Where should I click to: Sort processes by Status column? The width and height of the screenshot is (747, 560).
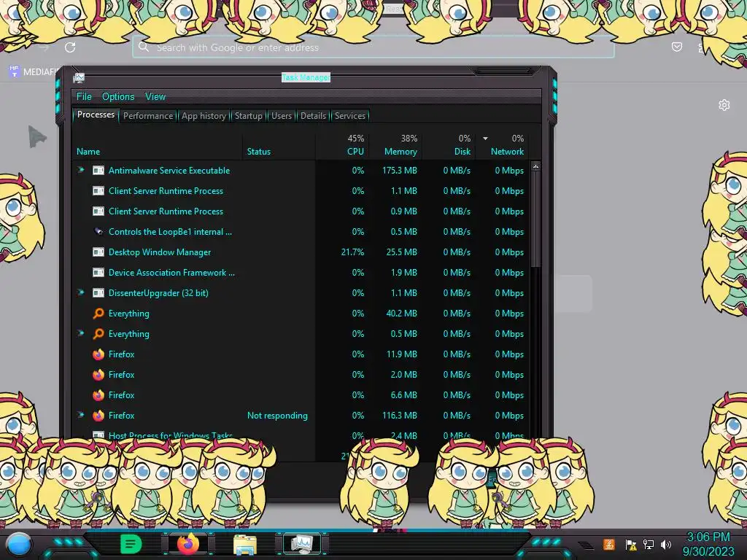(x=259, y=152)
